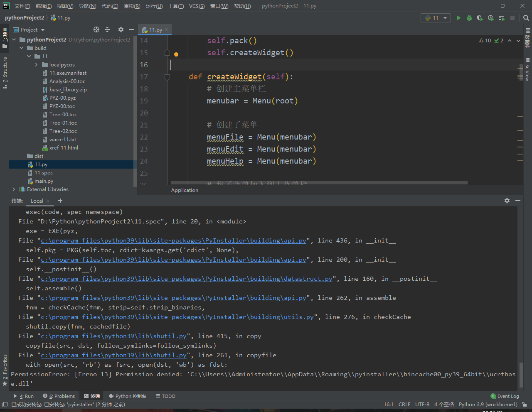Click the typo count indicator 2
Viewport: 532px width, 412px height.
click(499, 41)
